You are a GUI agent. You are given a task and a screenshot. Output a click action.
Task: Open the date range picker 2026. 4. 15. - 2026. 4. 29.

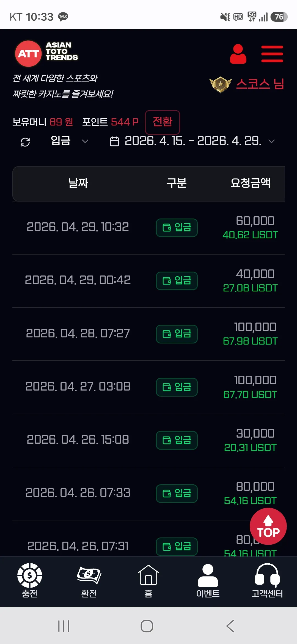click(x=193, y=141)
